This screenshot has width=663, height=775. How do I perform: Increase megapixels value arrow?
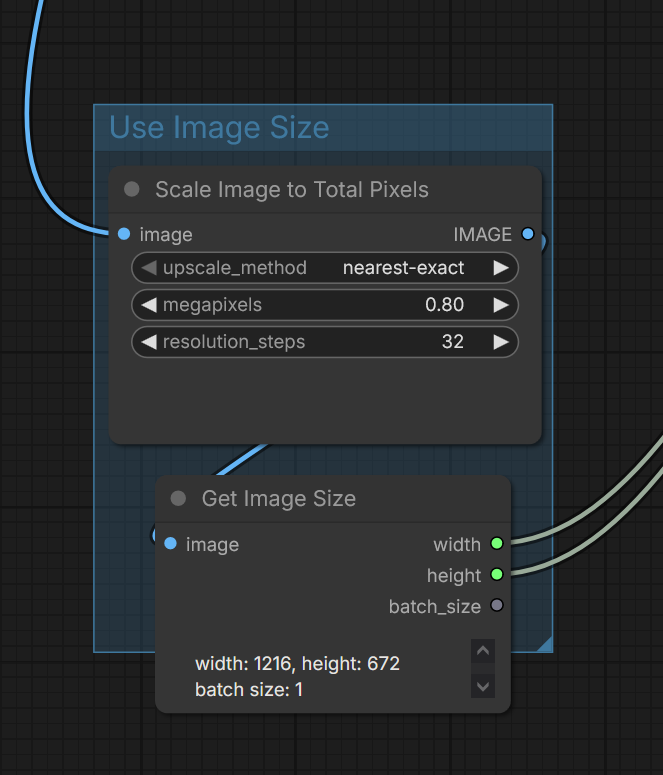tap(501, 305)
